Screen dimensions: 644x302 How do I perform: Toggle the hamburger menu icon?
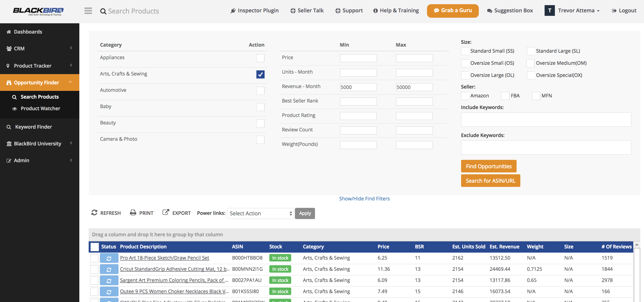tap(88, 11)
